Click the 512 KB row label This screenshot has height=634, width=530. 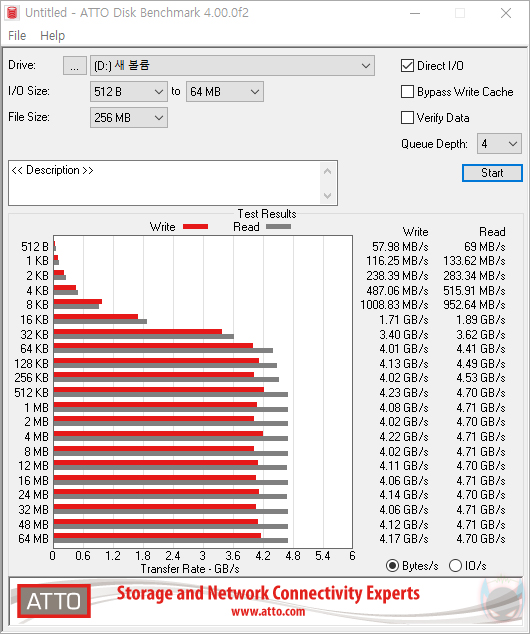(32, 393)
